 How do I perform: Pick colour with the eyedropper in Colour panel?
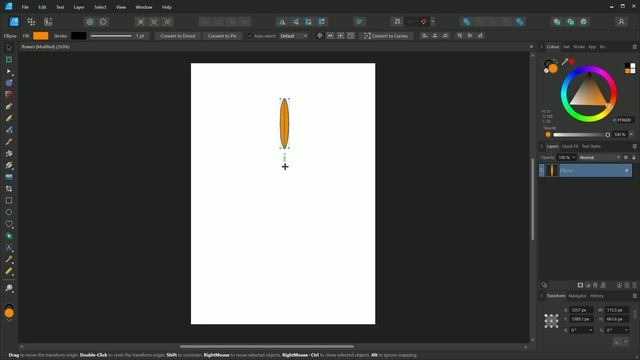coord(565,62)
